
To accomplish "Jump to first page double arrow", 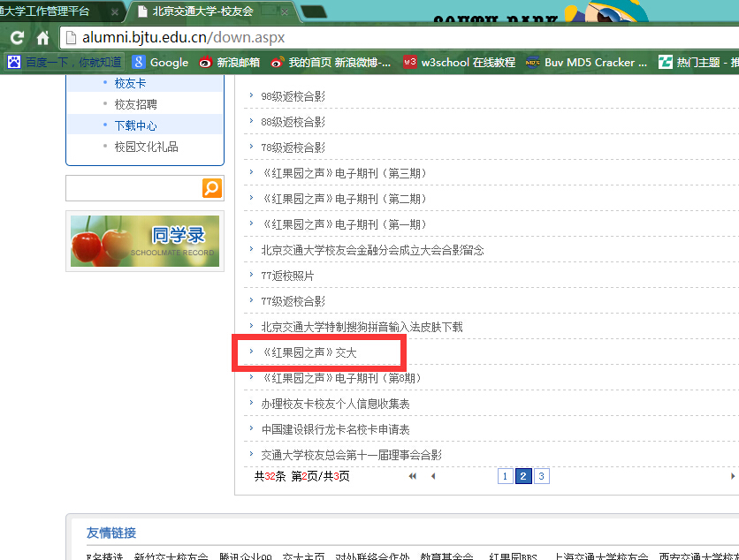I will pos(413,476).
